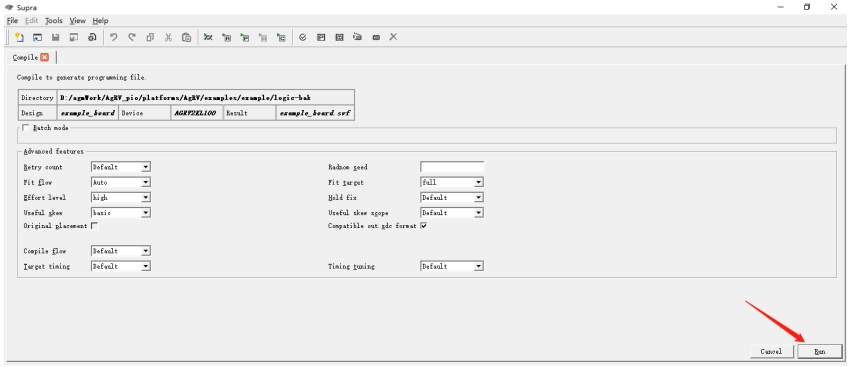Restore down the Supra window

tap(807, 7)
